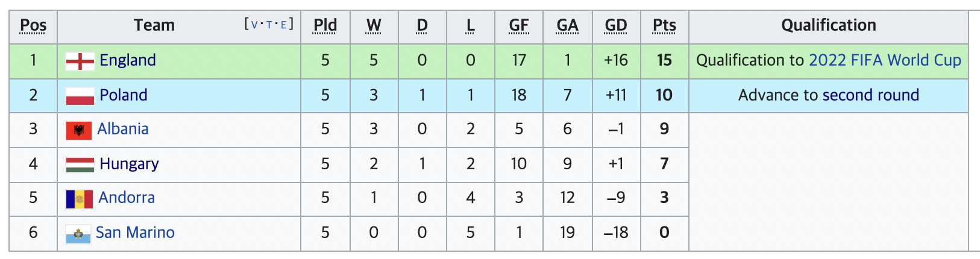Open the England team link

click(x=128, y=60)
